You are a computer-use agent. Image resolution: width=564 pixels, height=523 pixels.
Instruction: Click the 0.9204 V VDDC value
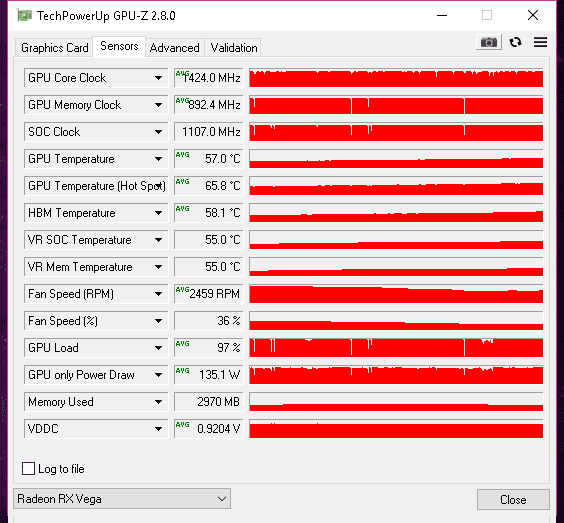tap(209, 428)
